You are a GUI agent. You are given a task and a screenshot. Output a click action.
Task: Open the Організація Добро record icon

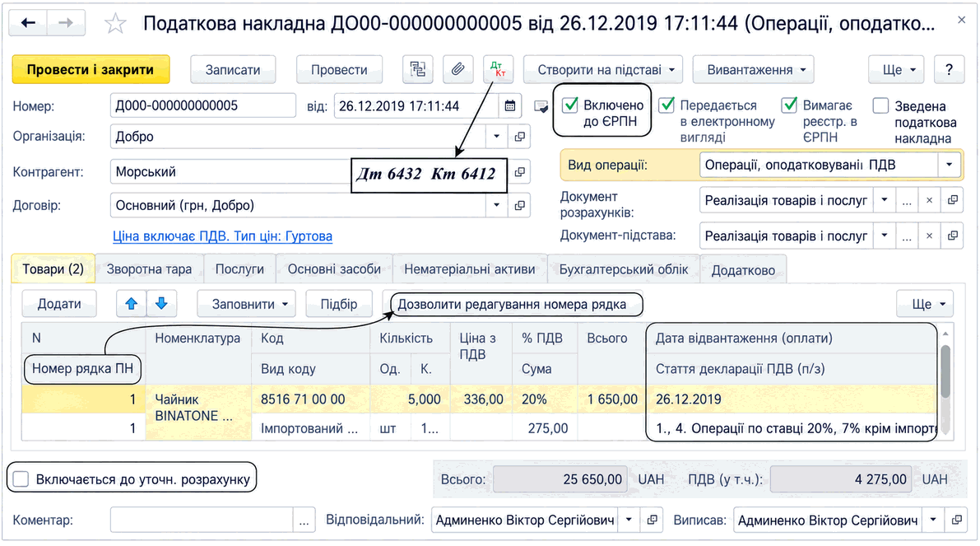[519, 137]
